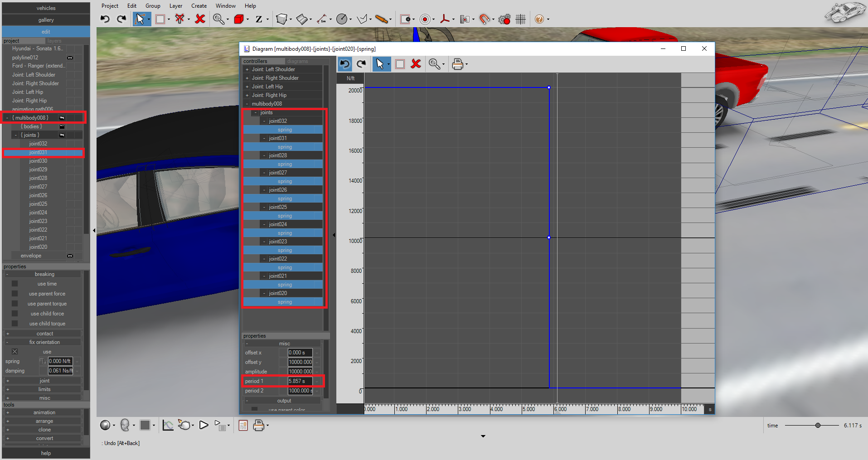Open the Create menu
The width and height of the screenshot is (868, 460).
(x=199, y=6)
